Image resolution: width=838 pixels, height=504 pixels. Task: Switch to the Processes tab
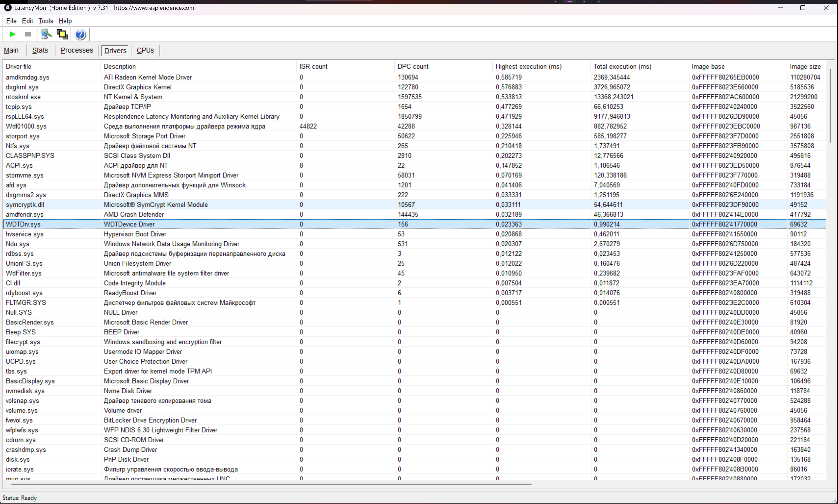[77, 50]
